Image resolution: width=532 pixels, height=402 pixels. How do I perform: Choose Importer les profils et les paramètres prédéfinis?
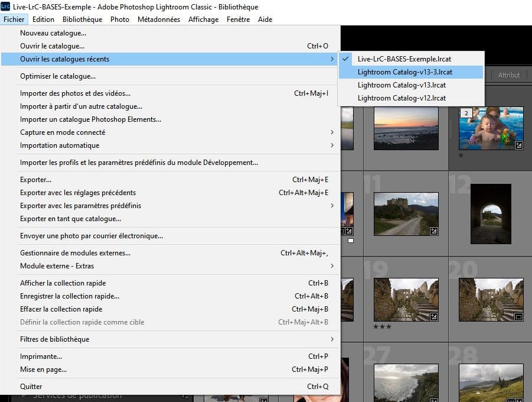coord(171,163)
